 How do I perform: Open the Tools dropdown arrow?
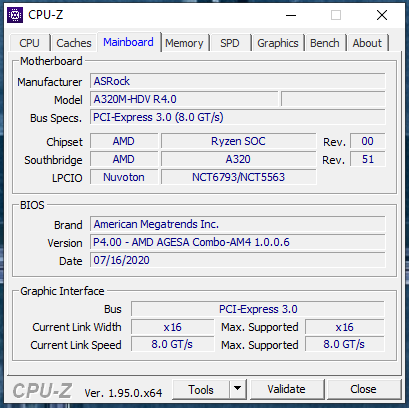coord(238,389)
